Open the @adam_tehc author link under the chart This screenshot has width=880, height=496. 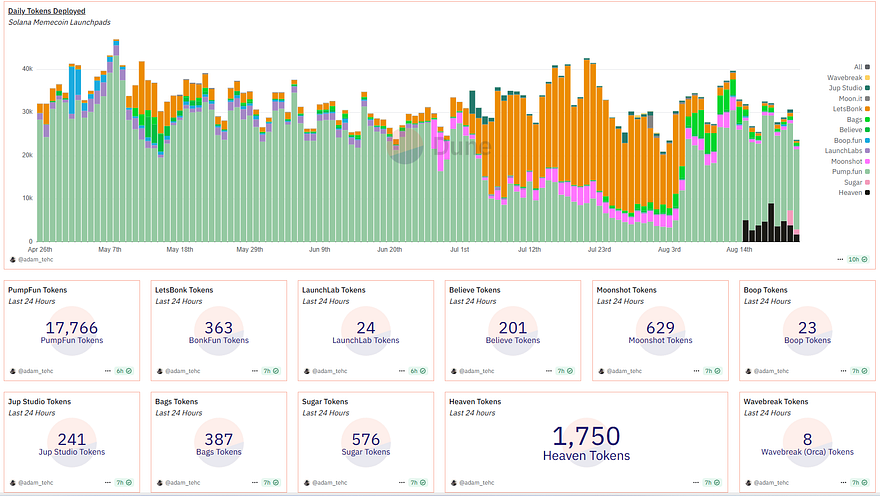tap(35, 259)
